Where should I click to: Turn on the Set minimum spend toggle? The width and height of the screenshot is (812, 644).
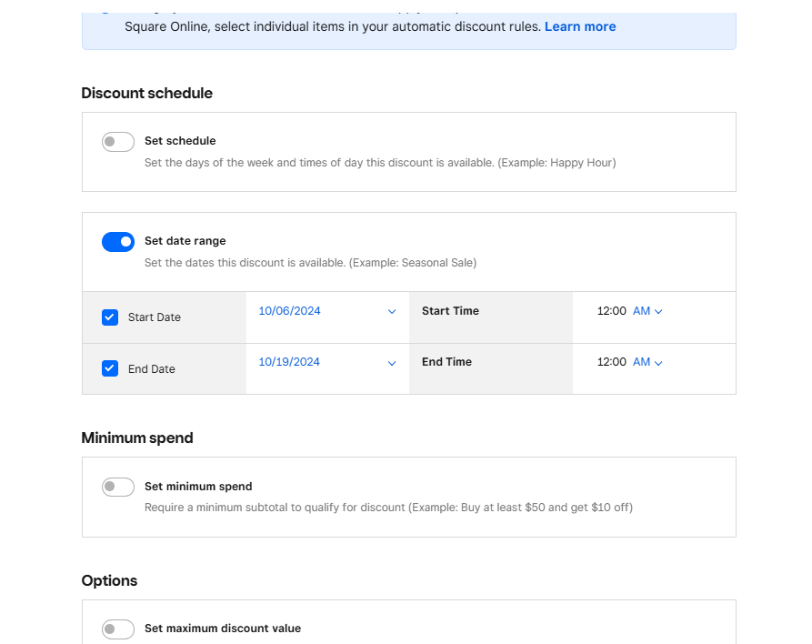(x=118, y=487)
